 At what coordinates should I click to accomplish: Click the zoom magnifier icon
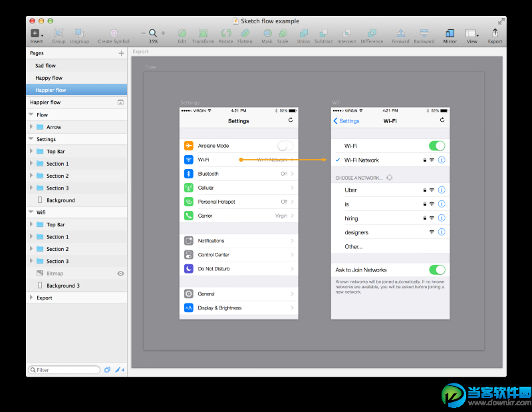(x=153, y=33)
